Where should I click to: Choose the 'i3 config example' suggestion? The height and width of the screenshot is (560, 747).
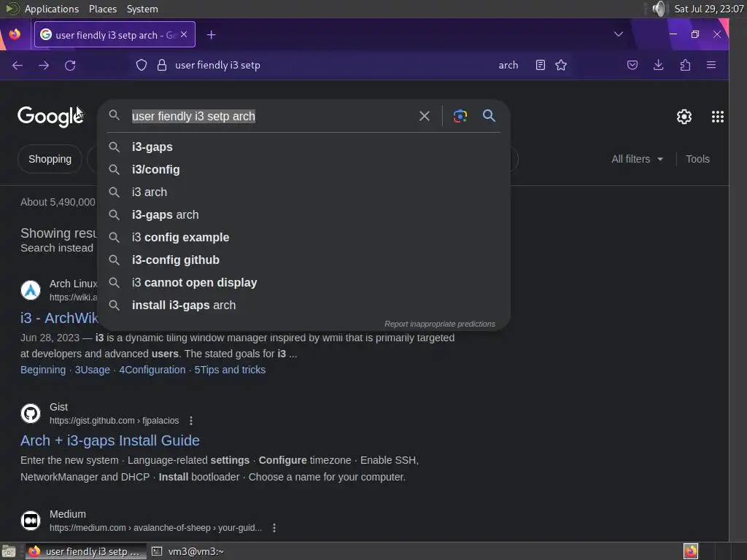point(303,238)
